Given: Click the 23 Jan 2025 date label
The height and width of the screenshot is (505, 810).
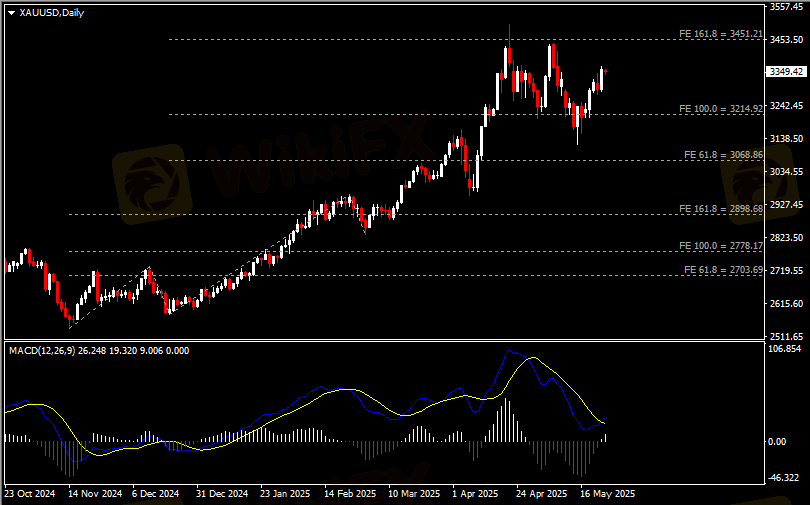Looking at the screenshot, I should [286, 494].
